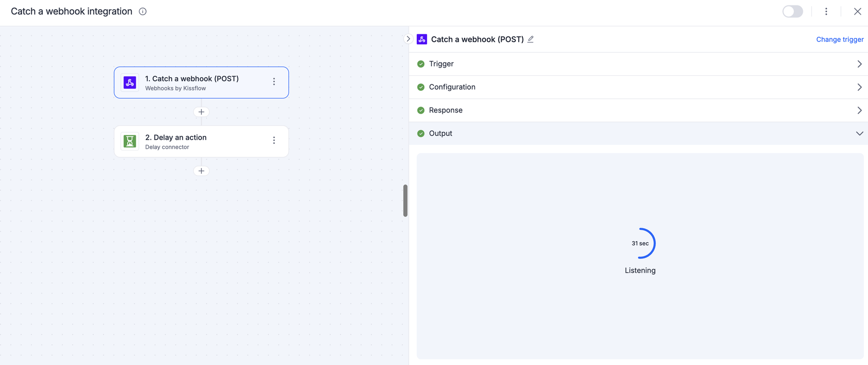868x365 pixels.
Task: Click the vertical panel divider handle
Action: tap(405, 200)
